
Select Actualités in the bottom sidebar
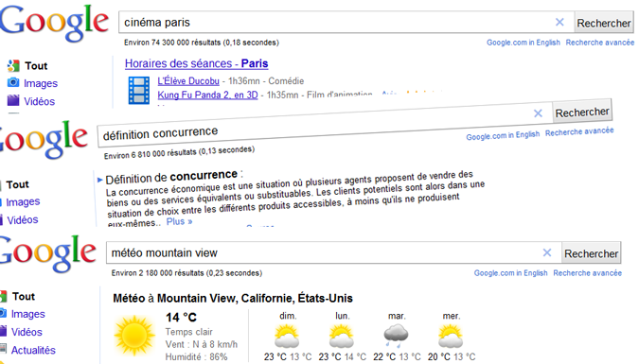click(x=33, y=350)
